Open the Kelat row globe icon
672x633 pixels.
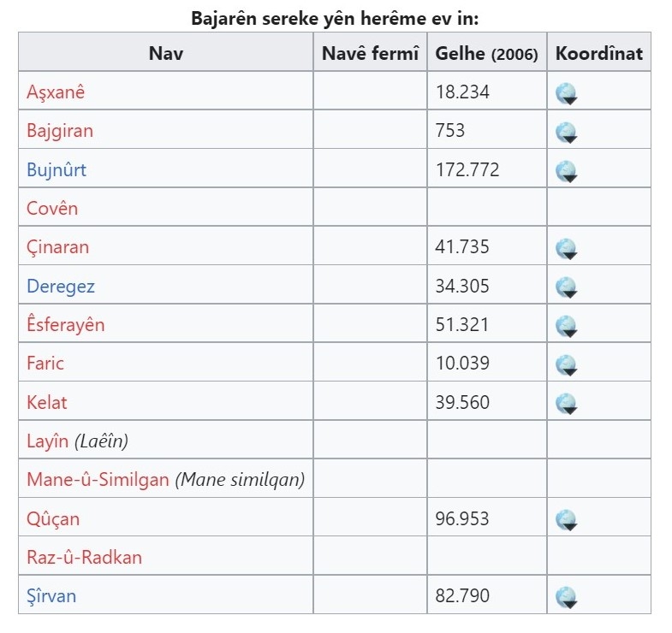click(x=566, y=402)
